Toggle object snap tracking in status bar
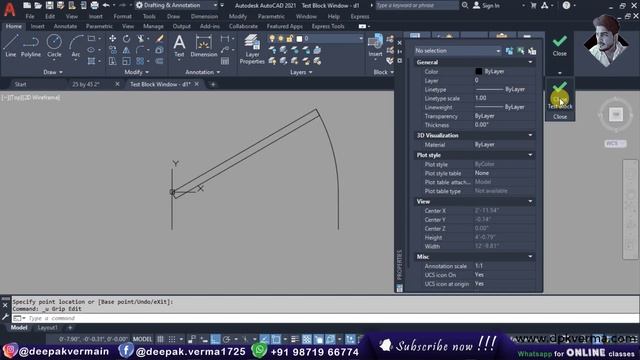The height and width of the screenshot is (360, 640). (264, 339)
